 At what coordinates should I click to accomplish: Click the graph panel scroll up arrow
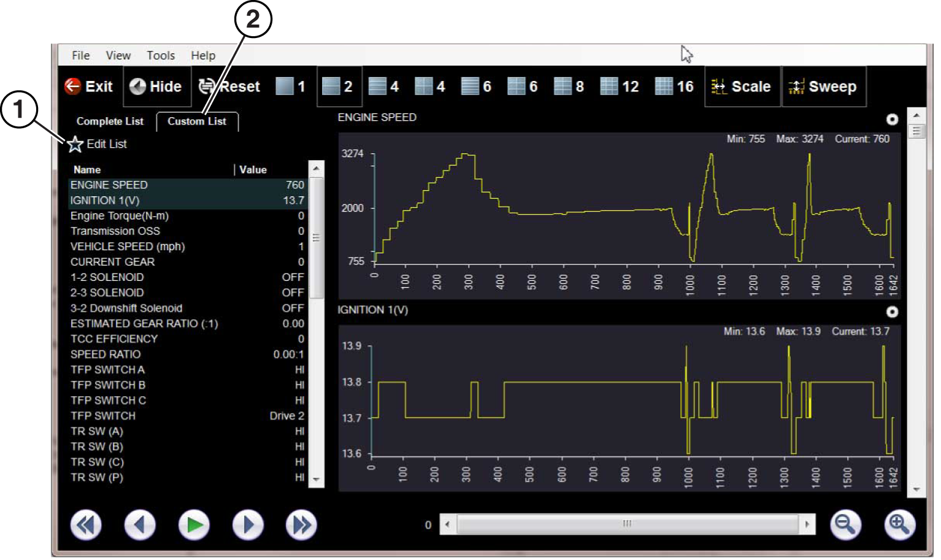916,115
